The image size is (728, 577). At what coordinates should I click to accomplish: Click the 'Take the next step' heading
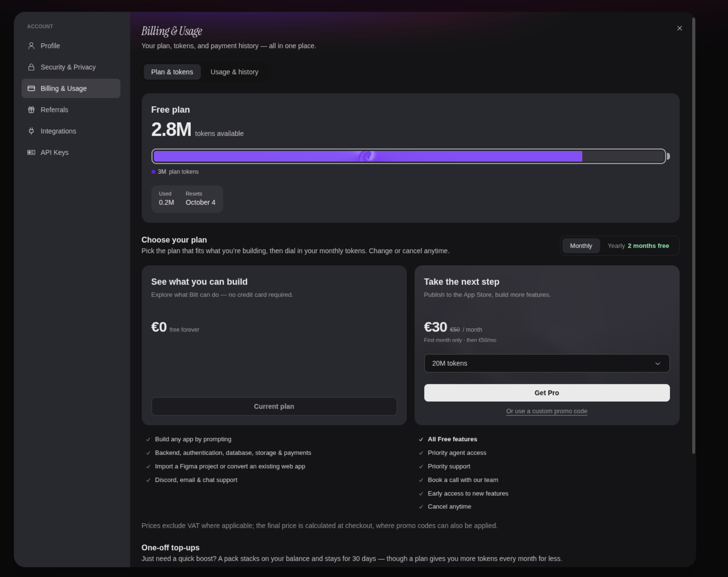point(462,282)
